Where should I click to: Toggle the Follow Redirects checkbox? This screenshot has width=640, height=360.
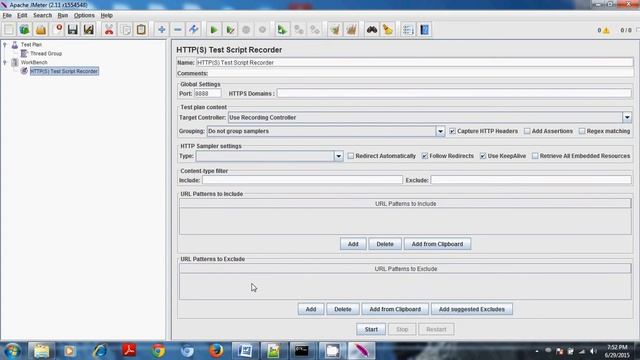pyautogui.click(x=425, y=156)
